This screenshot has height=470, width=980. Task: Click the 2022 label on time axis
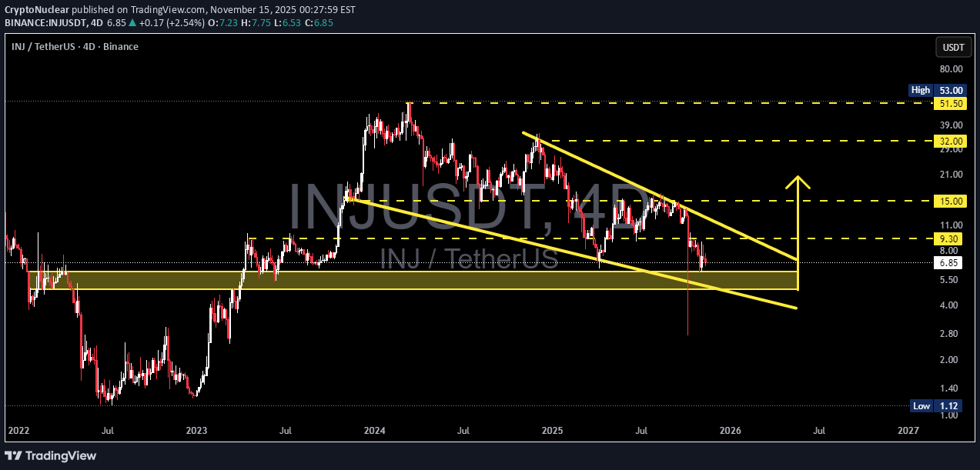18,432
